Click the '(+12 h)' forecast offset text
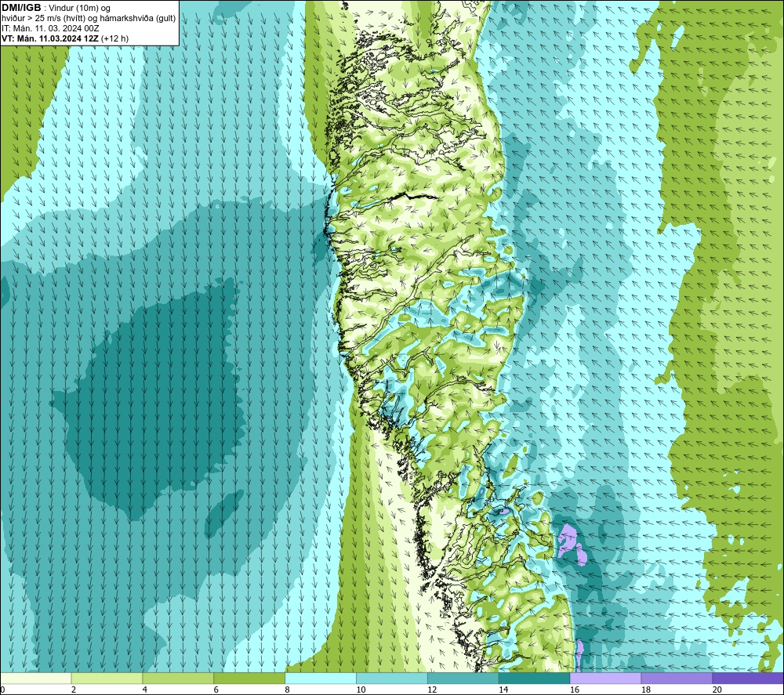 tap(114, 38)
